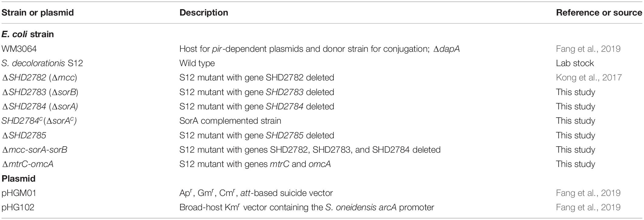Screen dimensions: 644x220
Task: Click the S. decolorationis S12 strain name
Action: (x=42, y=63)
